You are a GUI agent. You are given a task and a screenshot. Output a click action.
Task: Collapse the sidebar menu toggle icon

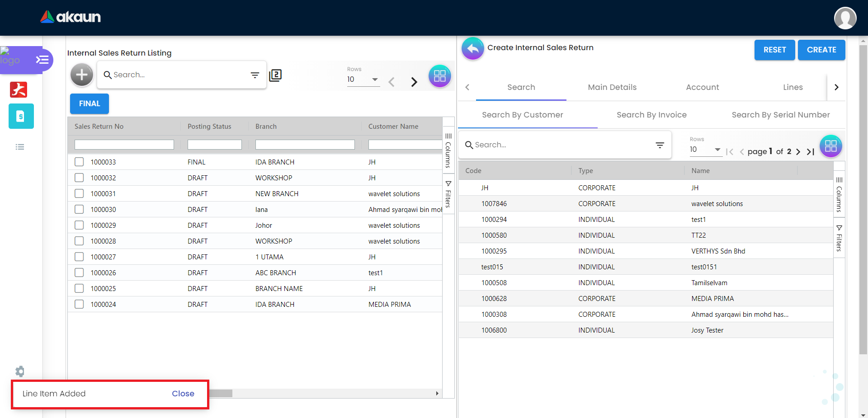coord(42,60)
